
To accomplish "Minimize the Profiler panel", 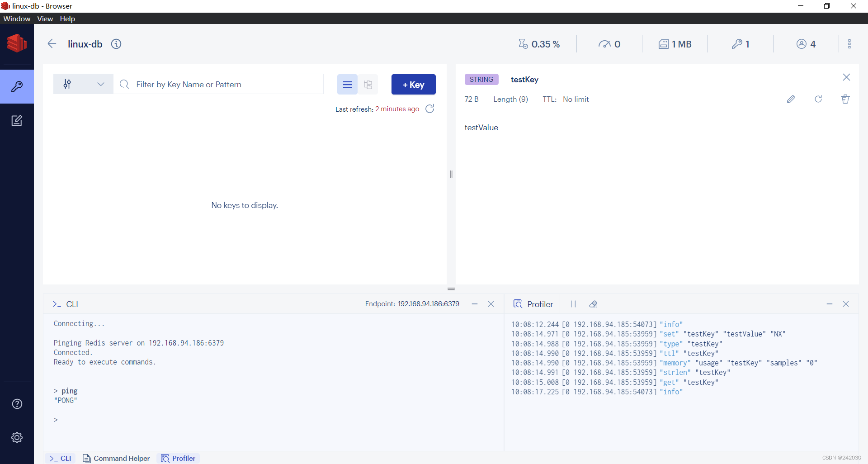I will click(x=830, y=304).
